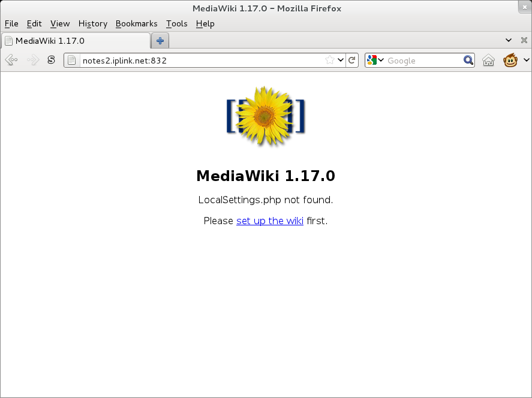The image size is (532, 398).
Task: Click the page identity icon in address bar
Action: click(x=71, y=61)
